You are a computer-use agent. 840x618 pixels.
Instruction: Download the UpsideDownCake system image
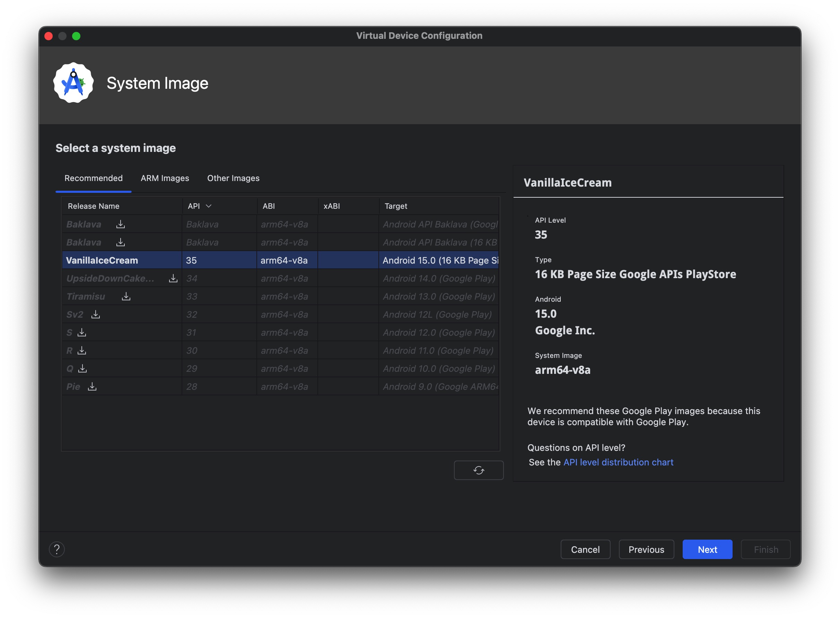click(x=173, y=278)
